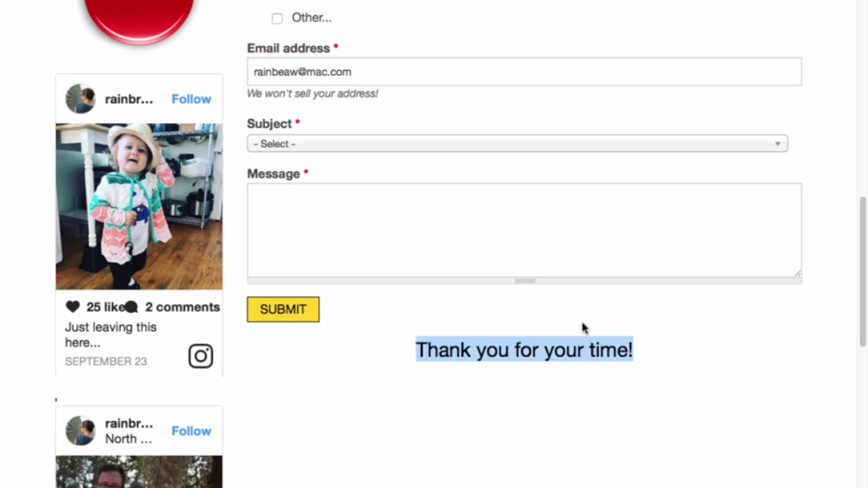The height and width of the screenshot is (488, 868).
Task: Click the first rainbr username link
Action: coord(129,99)
